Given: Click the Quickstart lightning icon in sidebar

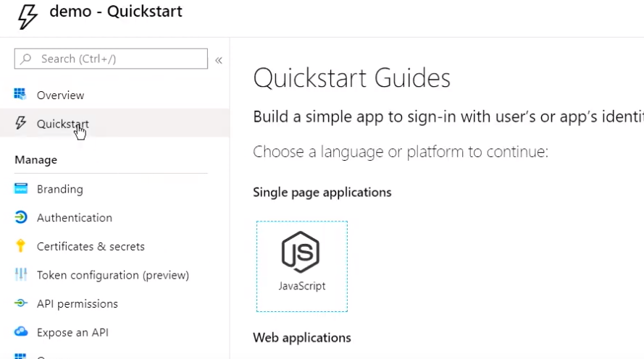Looking at the screenshot, I should click(x=20, y=122).
